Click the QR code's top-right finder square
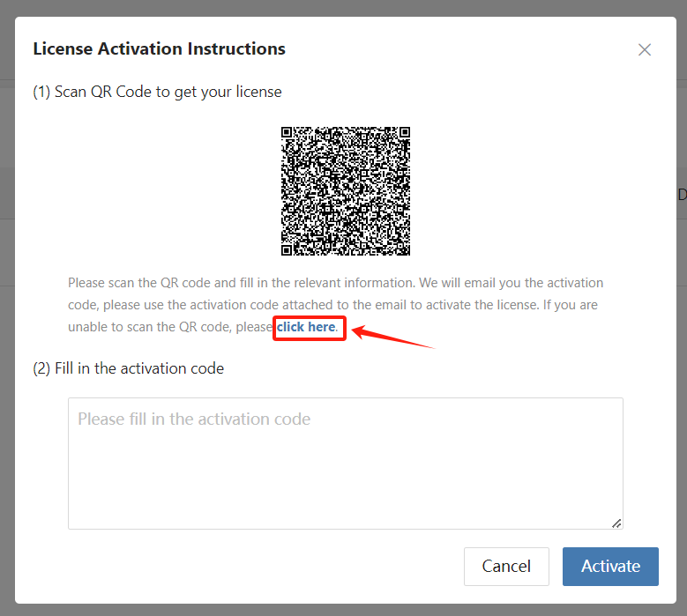 pyautogui.click(x=405, y=132)
